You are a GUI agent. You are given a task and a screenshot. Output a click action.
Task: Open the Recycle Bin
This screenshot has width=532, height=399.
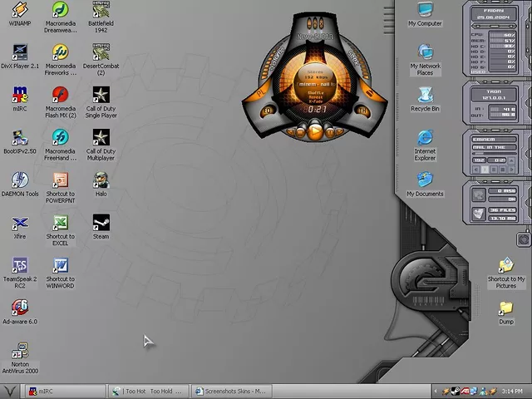425,95
